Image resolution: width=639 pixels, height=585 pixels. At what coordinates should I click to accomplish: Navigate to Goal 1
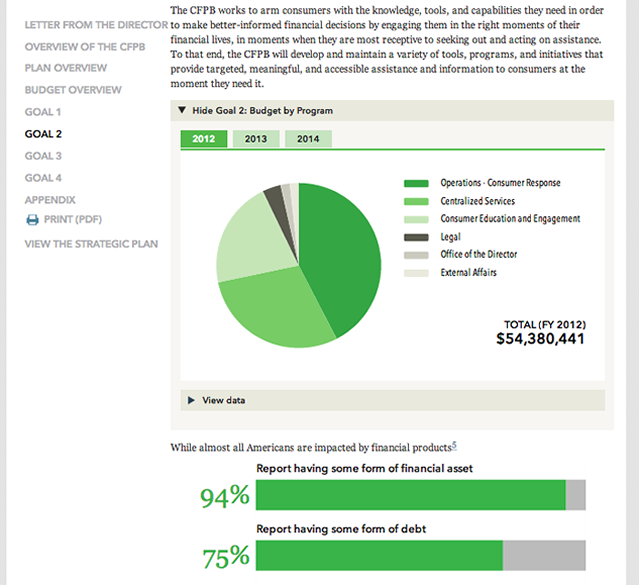tap(43, 112)
